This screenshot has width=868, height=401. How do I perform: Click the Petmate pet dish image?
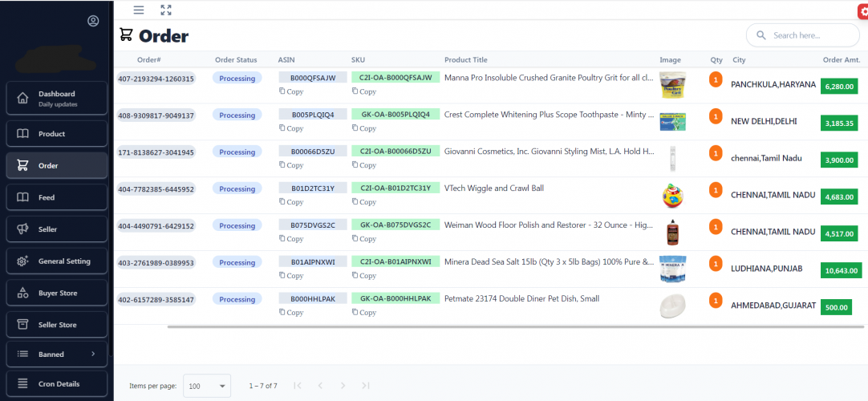pos(672,306)
